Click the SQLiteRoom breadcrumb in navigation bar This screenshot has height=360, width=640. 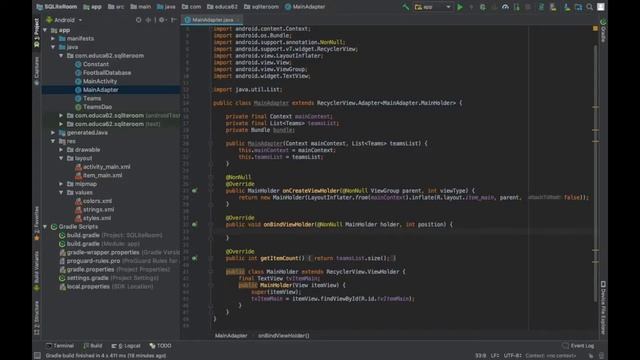click(x=57, y=7)
